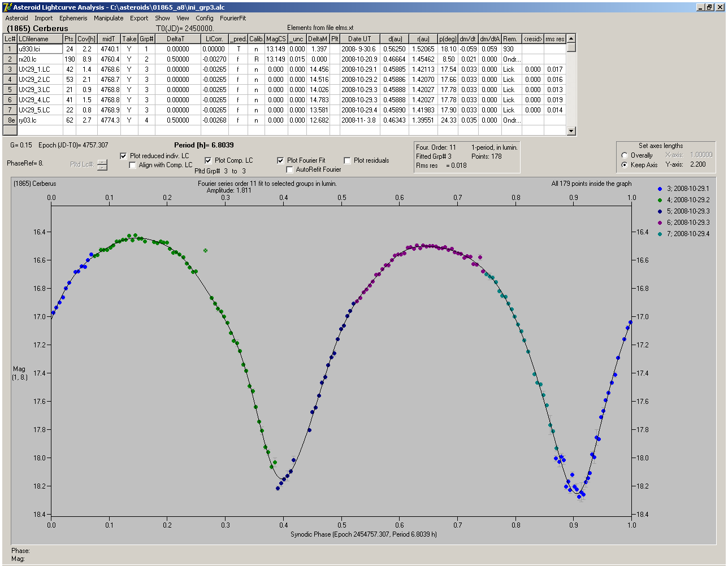
Task: Click table scrollbar up arrow
Action: click(x=571, y=38)
